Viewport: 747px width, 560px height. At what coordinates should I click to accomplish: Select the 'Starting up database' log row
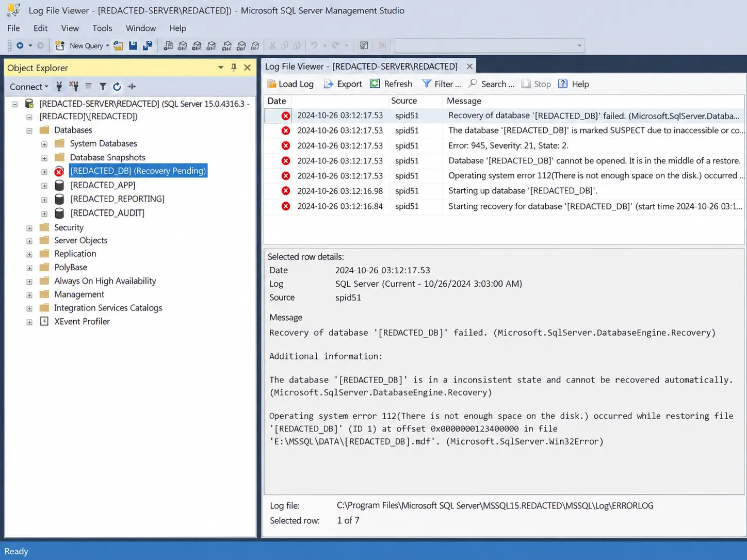pyautogui.click(x=505, y=191)
